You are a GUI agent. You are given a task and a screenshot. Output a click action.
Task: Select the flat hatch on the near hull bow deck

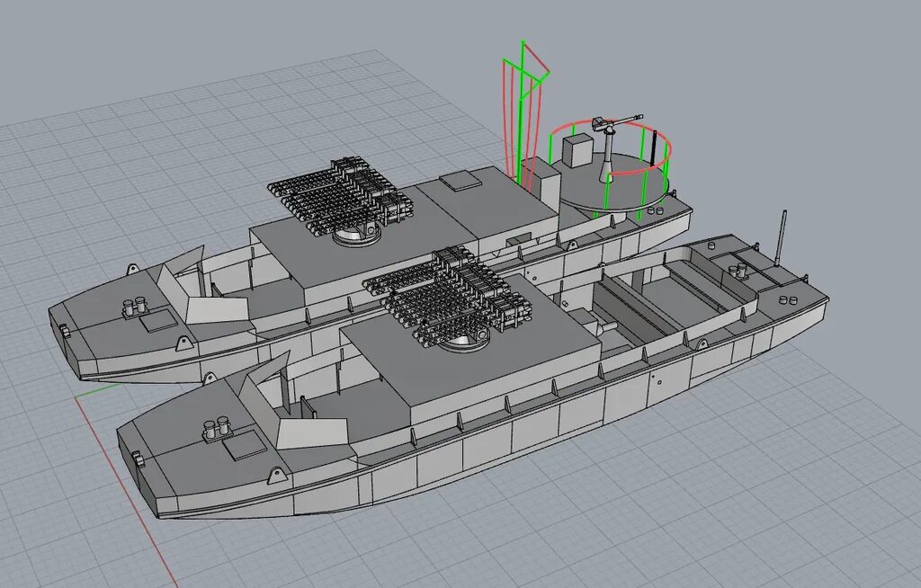click(x=245, y=445)
